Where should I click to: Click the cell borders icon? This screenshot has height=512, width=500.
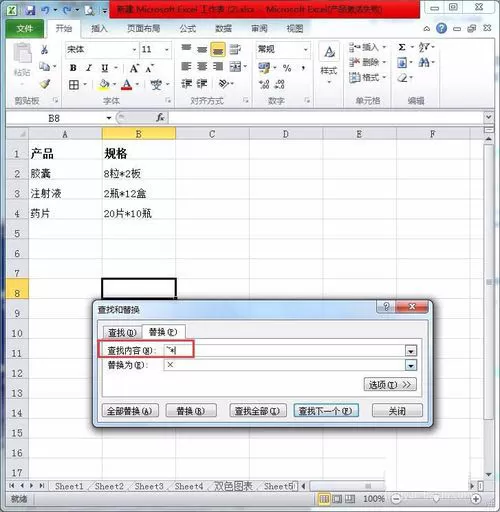pyautogui.click(x=74, y=85)
